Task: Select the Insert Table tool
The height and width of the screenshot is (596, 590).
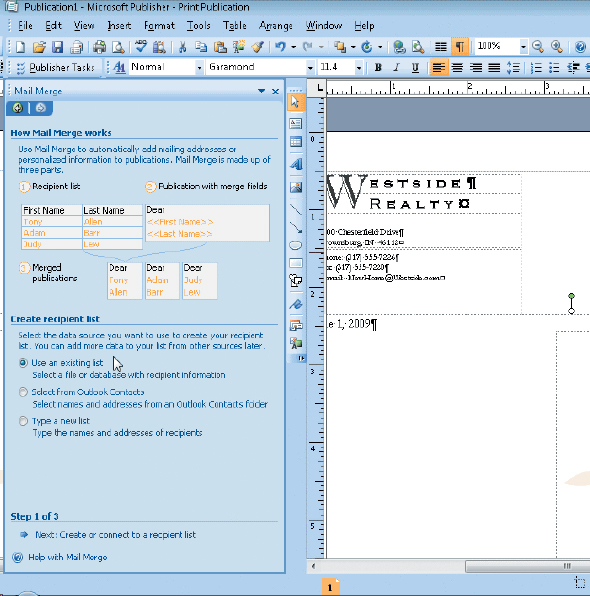Action: (296, 142)
